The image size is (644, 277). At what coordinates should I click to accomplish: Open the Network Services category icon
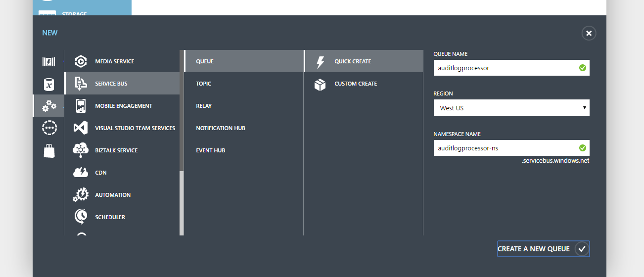[x=48, y=128]
